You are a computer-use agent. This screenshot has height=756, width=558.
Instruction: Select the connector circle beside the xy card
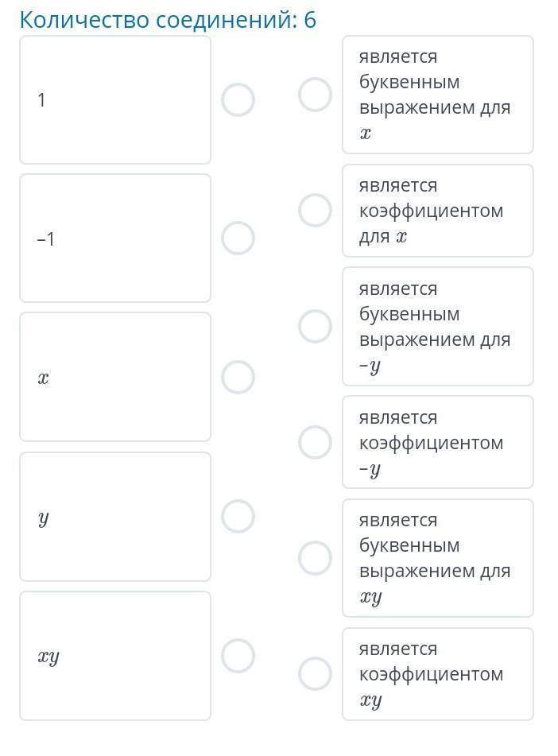click(x=238, y=656)
